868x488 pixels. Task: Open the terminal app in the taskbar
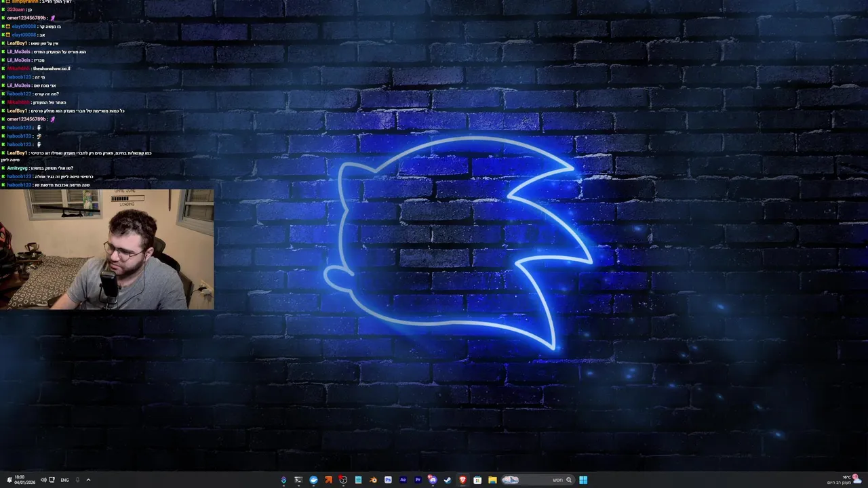point(298,480)
